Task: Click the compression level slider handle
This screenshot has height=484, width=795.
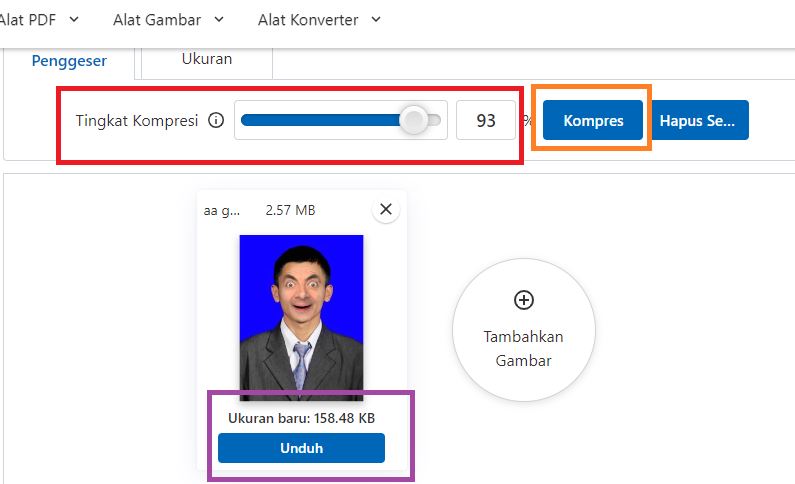Action: coord(414,120)
